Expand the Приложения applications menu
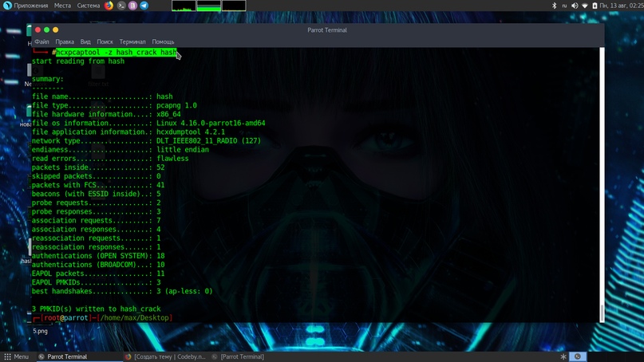This screenshot has height=362, width=644. [x=26, y=6]
